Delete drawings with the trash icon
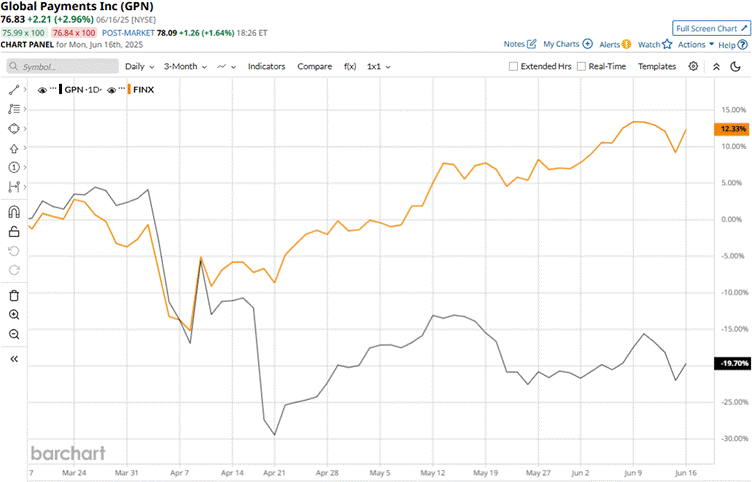 [x=14, y=295]
